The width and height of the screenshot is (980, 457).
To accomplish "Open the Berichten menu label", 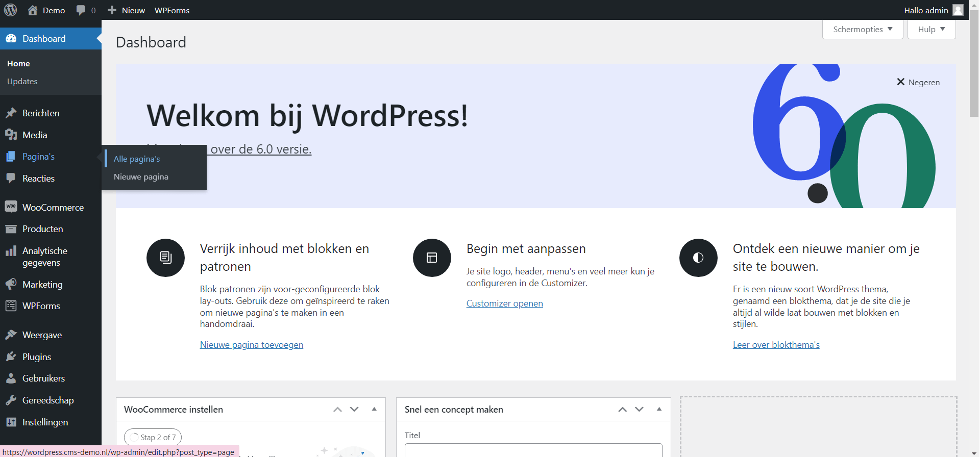I will (41, 113).
